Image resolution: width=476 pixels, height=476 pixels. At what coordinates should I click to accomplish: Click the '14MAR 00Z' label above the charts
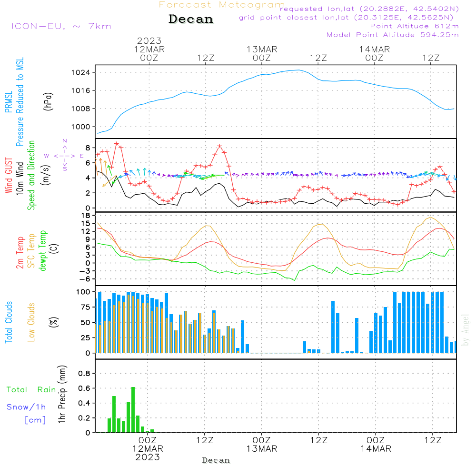click(374, 53)
